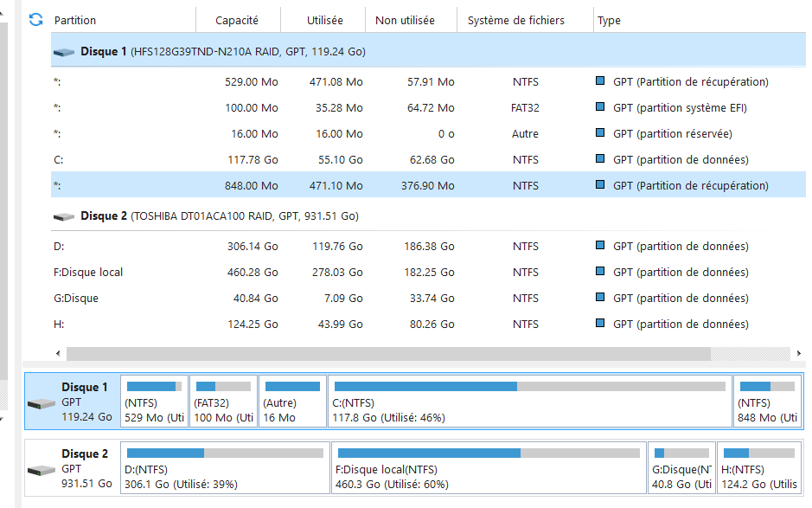Select the D: partition row
The image size is (812, 508).
point(428,247)
